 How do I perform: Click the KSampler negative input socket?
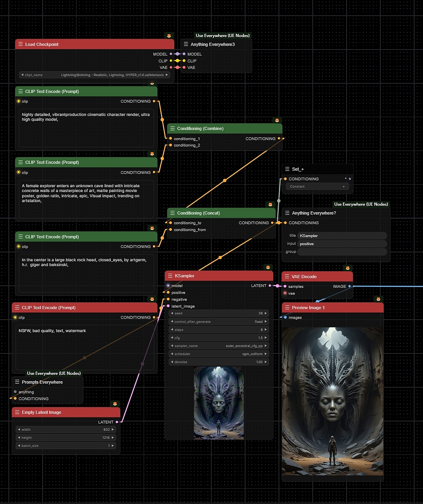168,299
